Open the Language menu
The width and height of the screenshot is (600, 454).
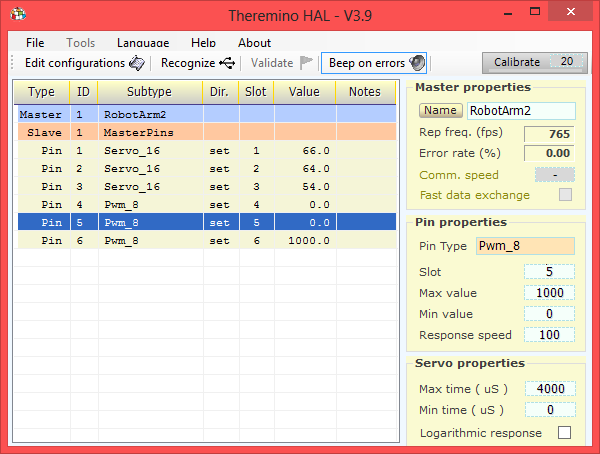click(x=142, y=43)
